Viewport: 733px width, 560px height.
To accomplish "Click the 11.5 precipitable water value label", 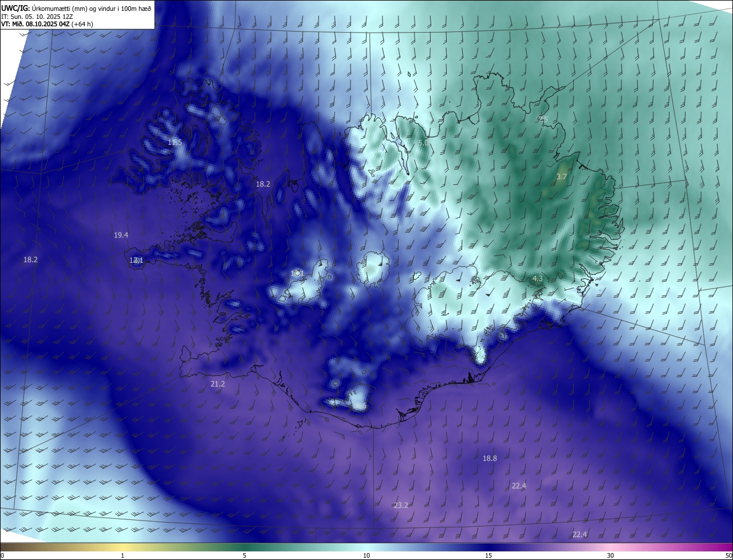I will [x=175, y=142].
